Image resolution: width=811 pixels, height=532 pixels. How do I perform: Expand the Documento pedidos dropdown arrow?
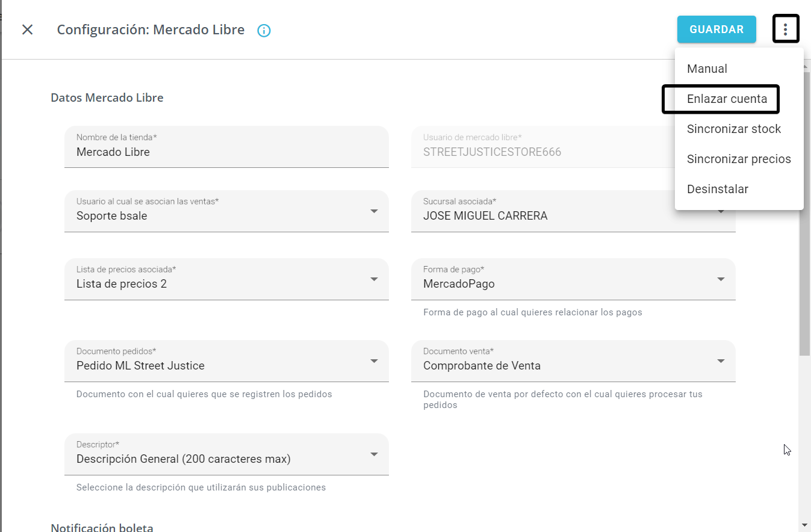pyautogui.click(x=374, y=361)
